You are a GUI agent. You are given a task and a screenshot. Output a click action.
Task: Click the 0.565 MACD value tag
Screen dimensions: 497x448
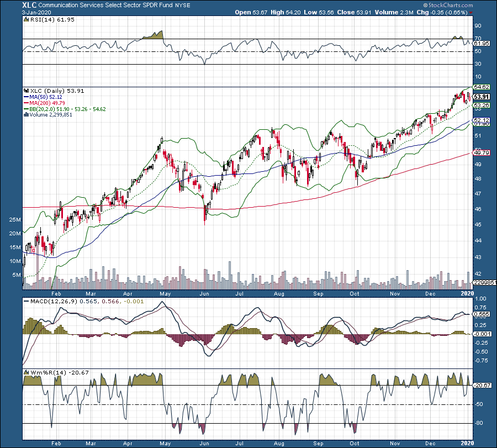(482, 314)
